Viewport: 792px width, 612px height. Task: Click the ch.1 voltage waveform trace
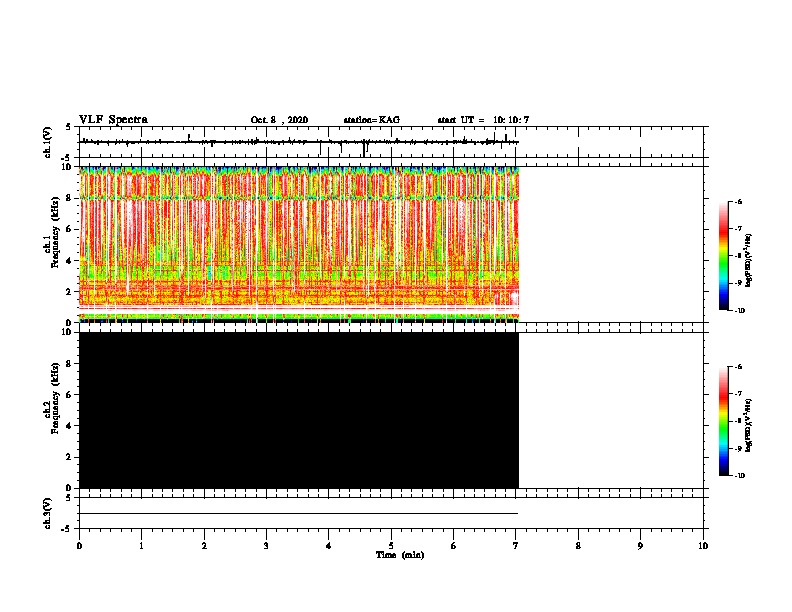(299, 142)
